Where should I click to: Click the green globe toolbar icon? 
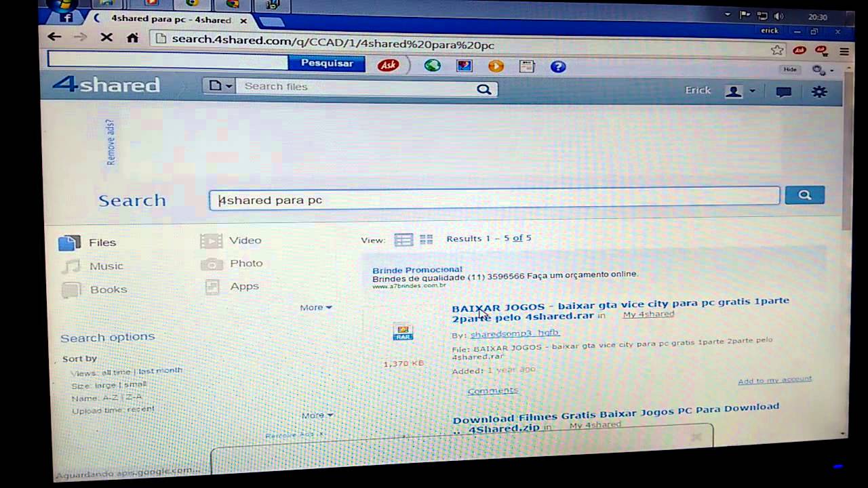coord(433,66)
